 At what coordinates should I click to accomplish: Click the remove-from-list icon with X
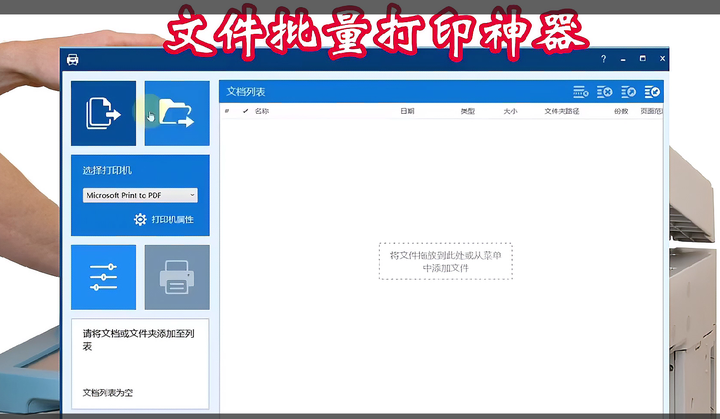(605, 92)
